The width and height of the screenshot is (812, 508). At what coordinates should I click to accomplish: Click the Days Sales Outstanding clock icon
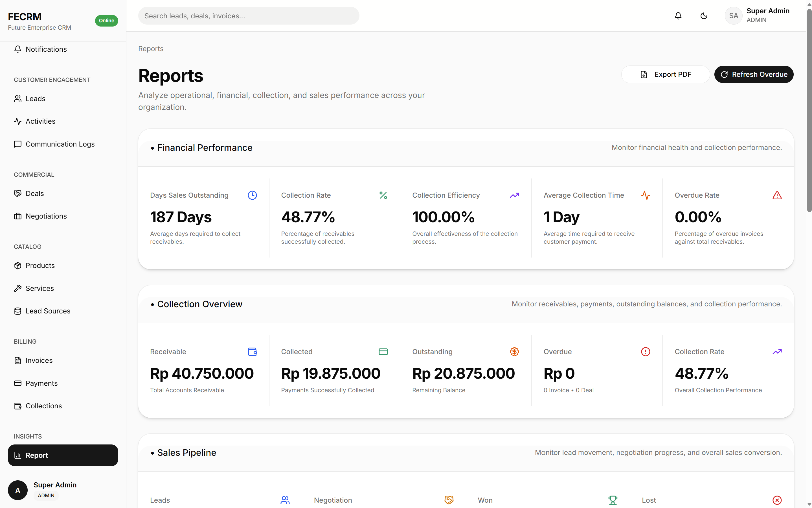tap(252, 195)
